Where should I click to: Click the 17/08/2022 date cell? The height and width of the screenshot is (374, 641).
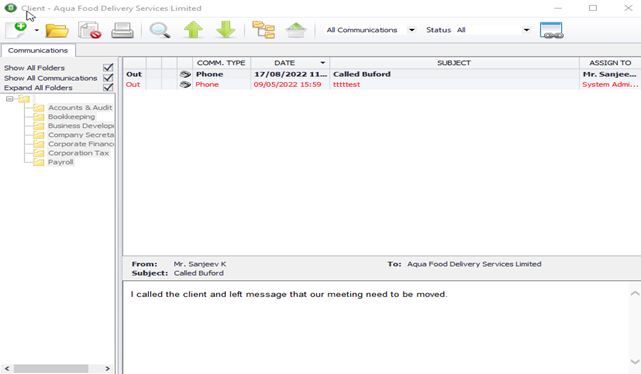point(290,74)
